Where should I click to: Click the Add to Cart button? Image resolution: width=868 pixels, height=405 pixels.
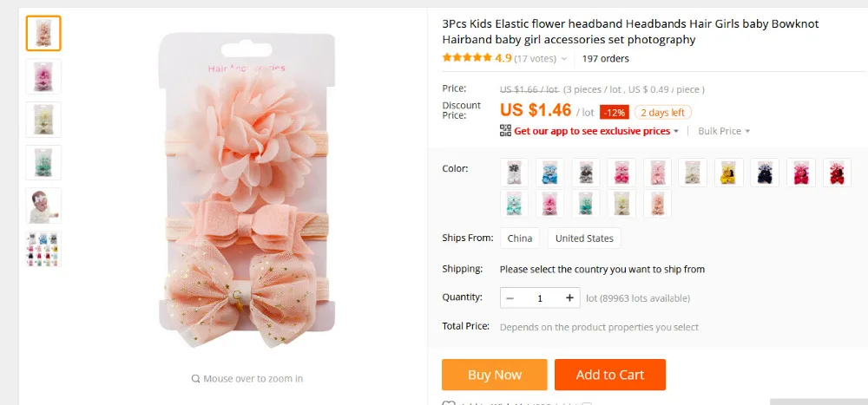point(610,375)
